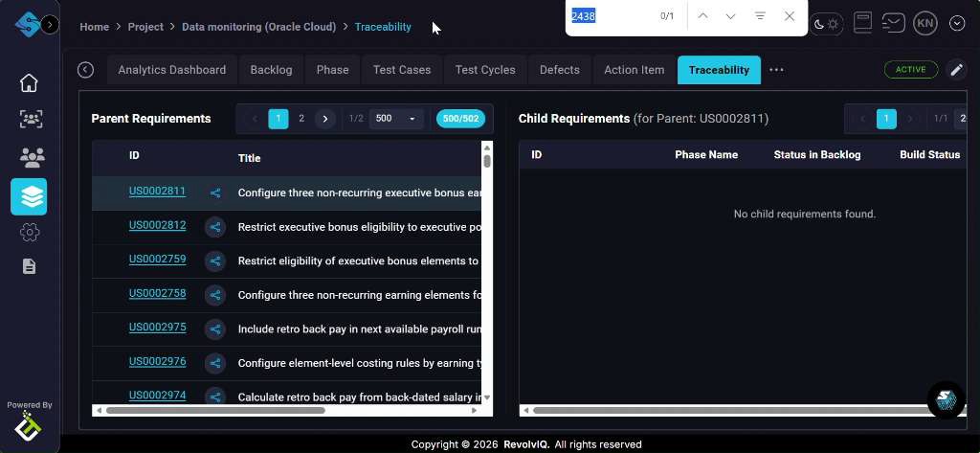Open the Home icon in the sidebar
The image size is (980, 453).
[30, 82]
